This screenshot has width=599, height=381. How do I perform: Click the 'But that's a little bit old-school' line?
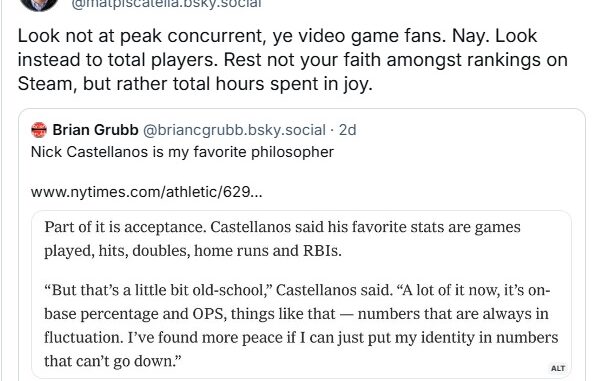pyautogui.click(x=297, y=290)
